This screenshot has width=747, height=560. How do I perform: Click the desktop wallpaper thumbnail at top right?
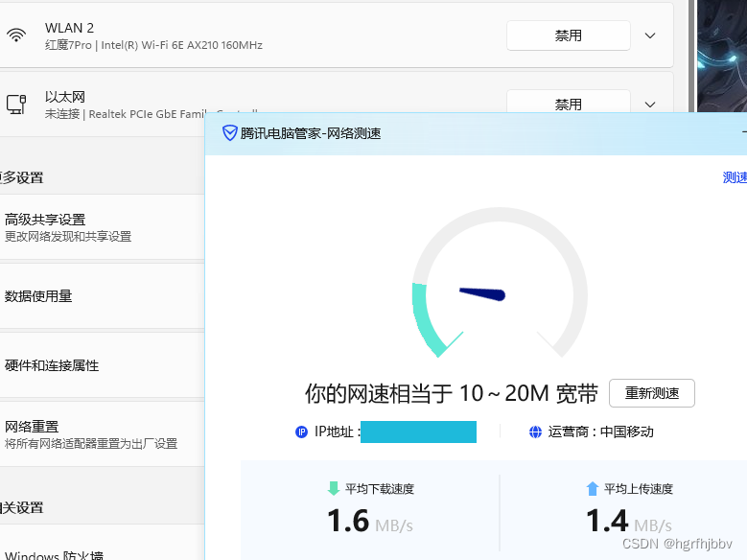click(x=722, y=56)
